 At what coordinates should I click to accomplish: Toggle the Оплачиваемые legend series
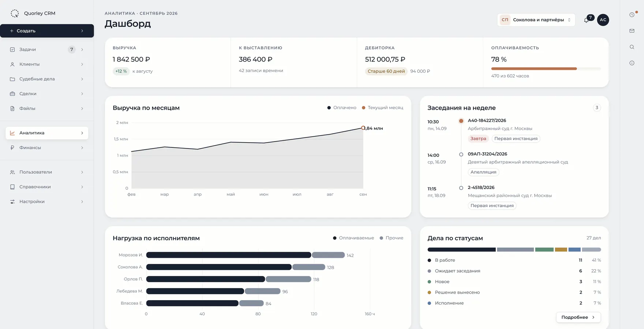click(353, 238)
